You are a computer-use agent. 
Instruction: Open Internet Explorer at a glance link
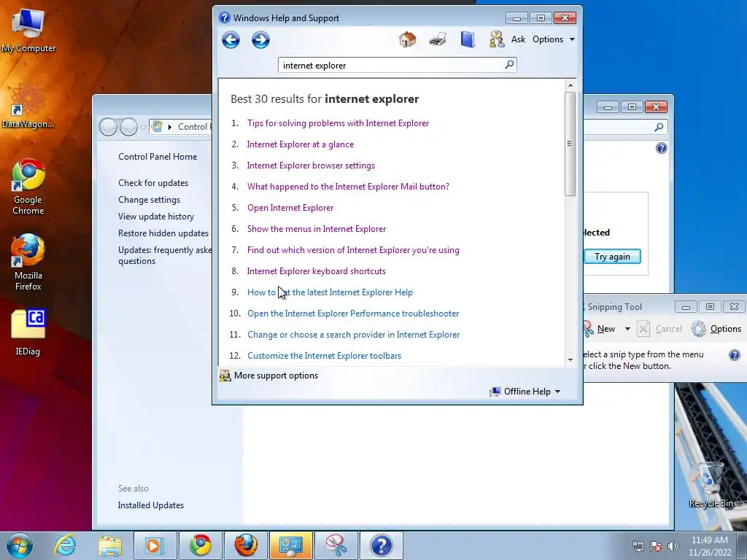tap(300, 144)
